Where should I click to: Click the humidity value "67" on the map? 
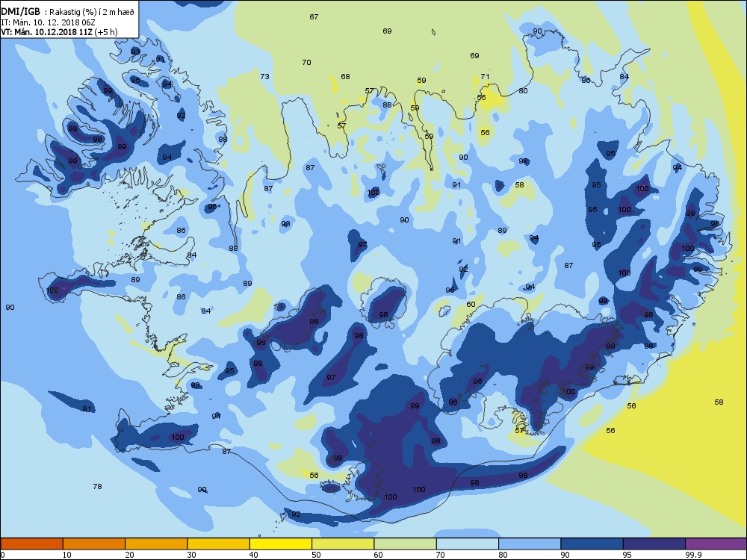(314, 16)
